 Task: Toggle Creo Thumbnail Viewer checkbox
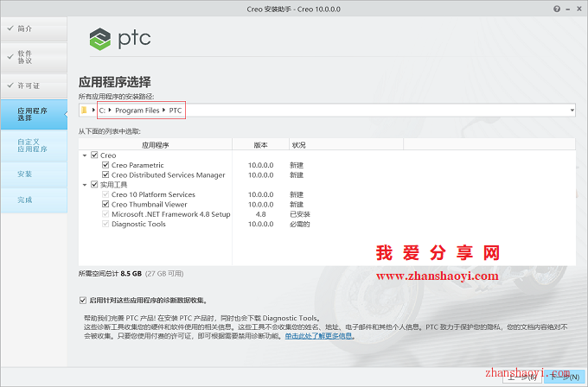(x=105, y=204)
